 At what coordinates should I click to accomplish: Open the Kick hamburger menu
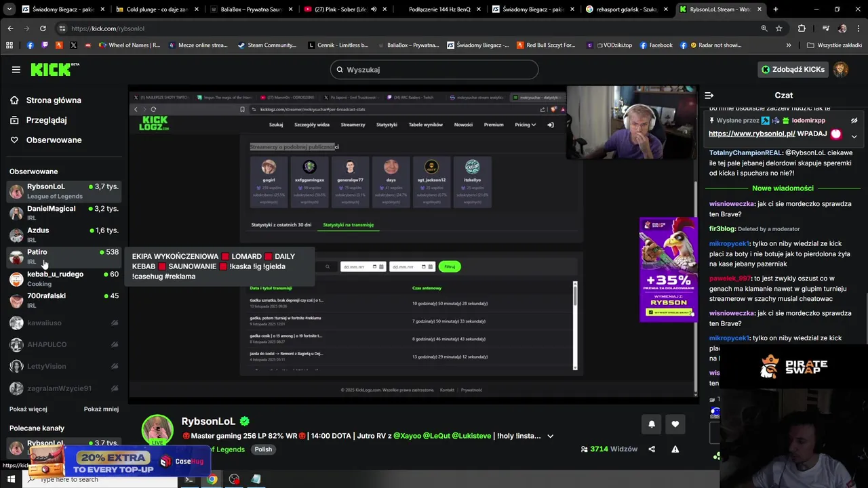pos(16,70)
